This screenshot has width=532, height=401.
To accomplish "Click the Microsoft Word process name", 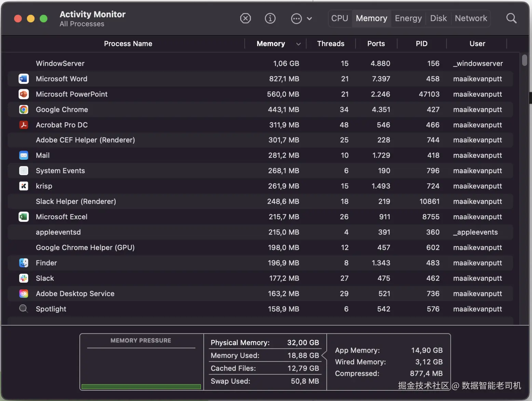I will 62,79.
